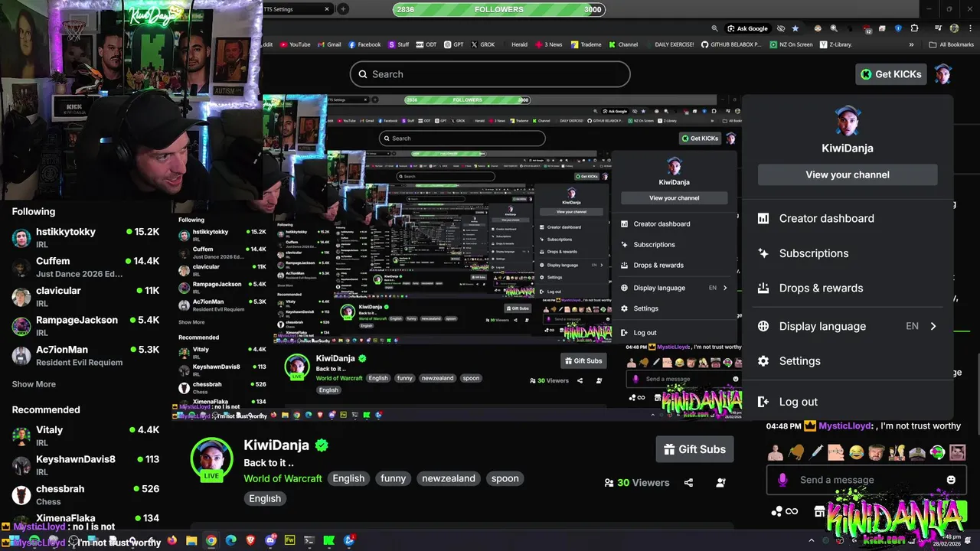Open Vitaly channel under Recommended

(86, 435)
